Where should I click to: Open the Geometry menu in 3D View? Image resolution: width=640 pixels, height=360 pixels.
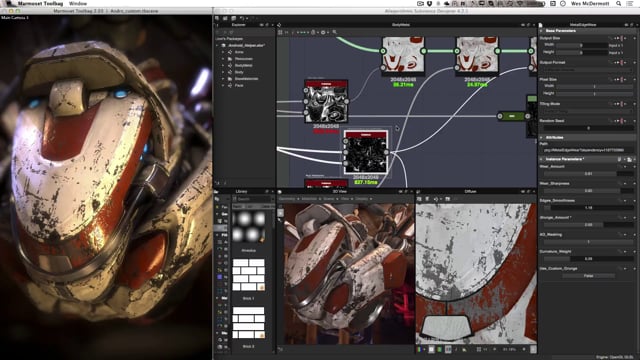288,199
